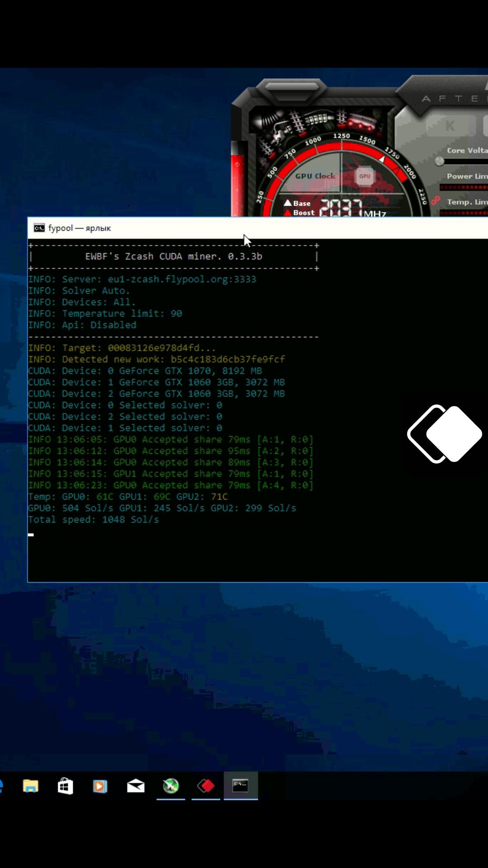
Task: Click the 'INFO: Solver Auto.' line
Action: (79, 291)
